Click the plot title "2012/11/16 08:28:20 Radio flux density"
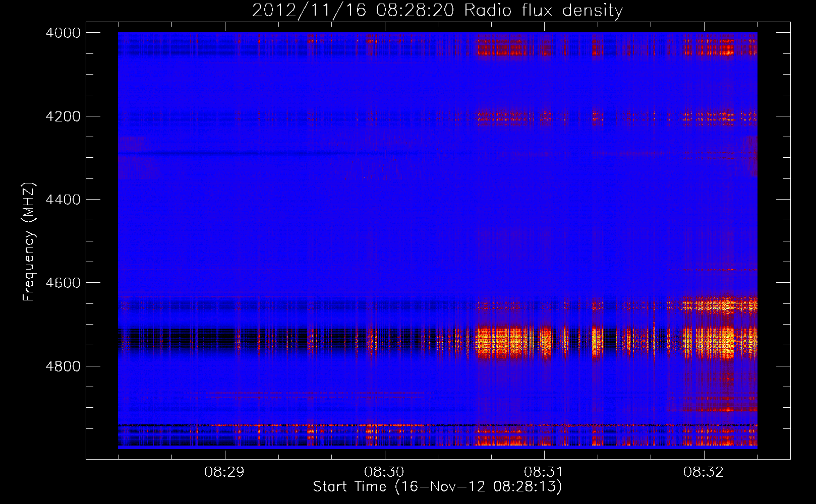Screen dimensions: 816x504 pos(437,11)
